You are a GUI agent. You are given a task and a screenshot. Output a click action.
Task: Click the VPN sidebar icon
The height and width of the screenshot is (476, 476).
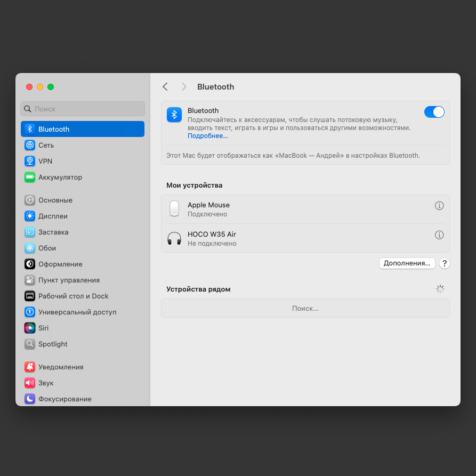pos(30,161)
